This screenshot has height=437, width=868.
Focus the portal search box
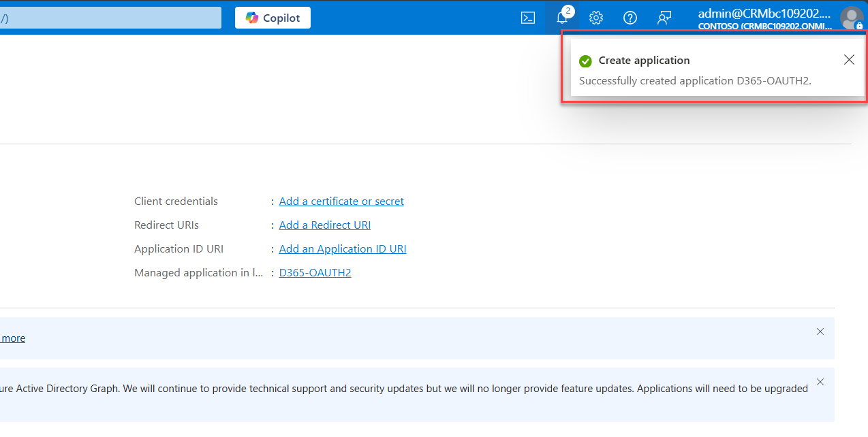coord(110,18)
